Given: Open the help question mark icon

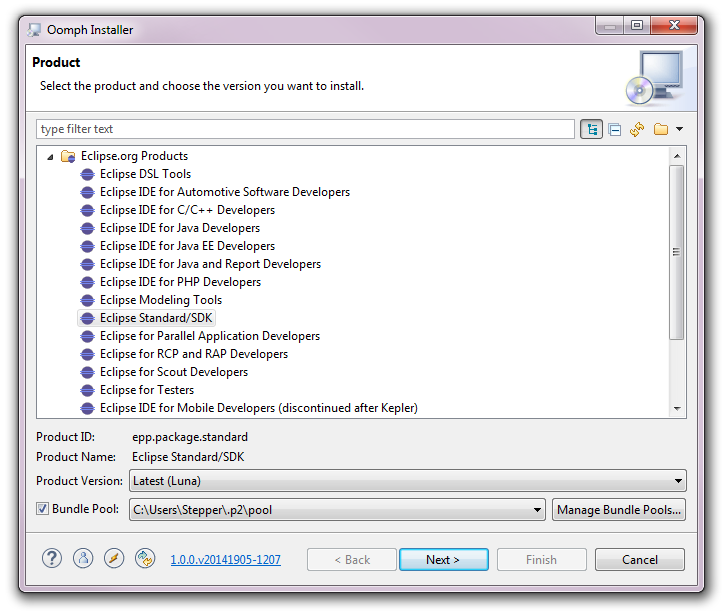Looking at the screenshot, I should click(52, 558).
